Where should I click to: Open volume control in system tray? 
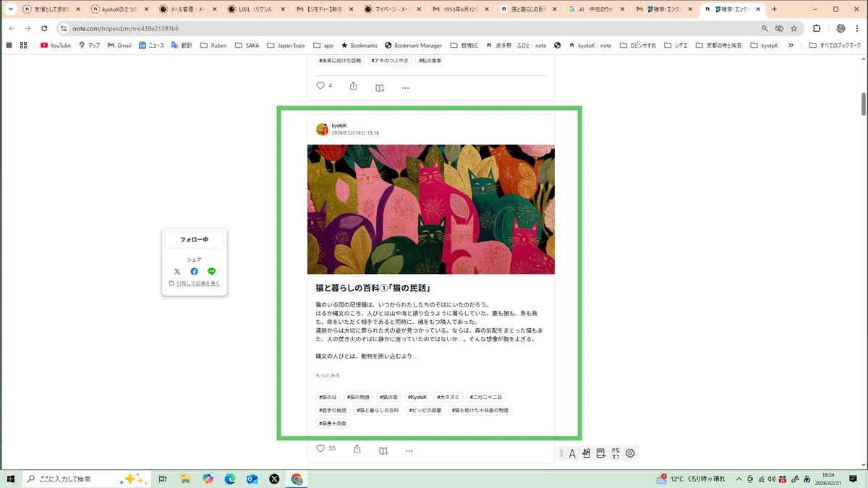pos(772,479)
